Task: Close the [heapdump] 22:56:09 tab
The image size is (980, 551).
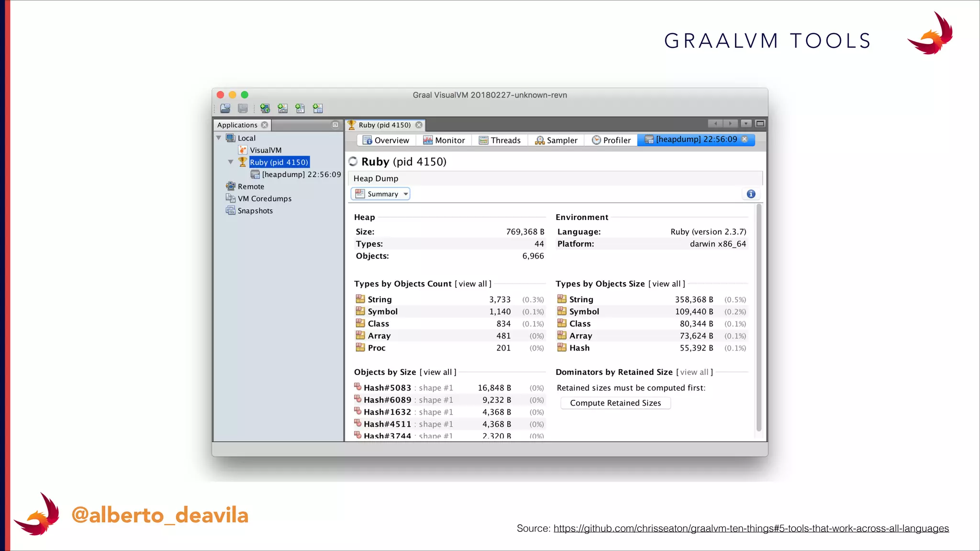Action: (745, 139)
